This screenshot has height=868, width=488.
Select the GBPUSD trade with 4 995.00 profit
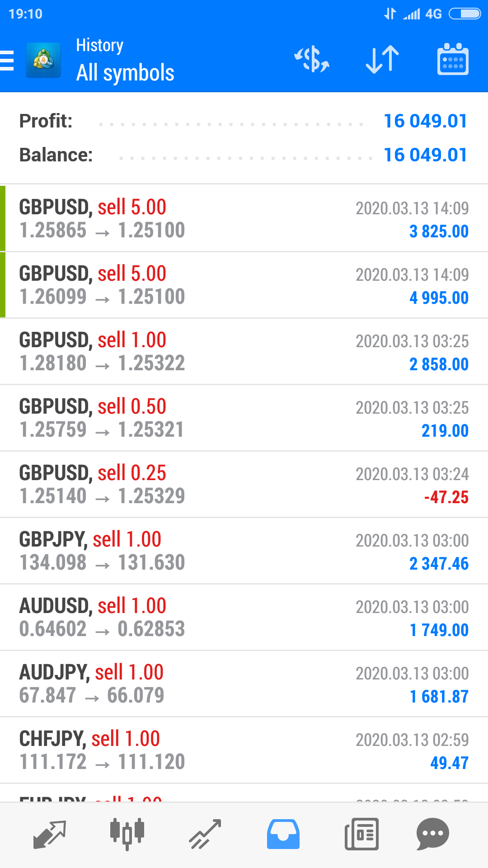244,285
